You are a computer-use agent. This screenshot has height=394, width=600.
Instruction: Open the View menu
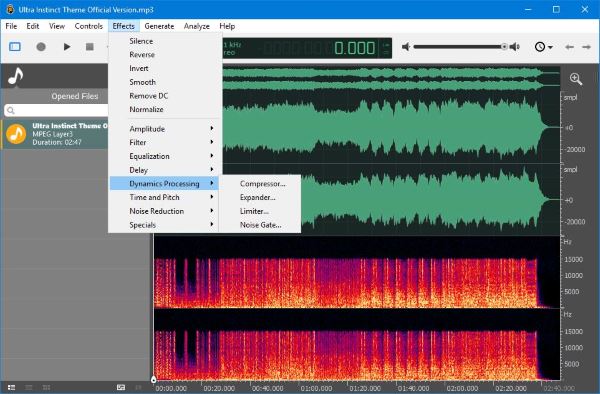(x=57, y=26)
